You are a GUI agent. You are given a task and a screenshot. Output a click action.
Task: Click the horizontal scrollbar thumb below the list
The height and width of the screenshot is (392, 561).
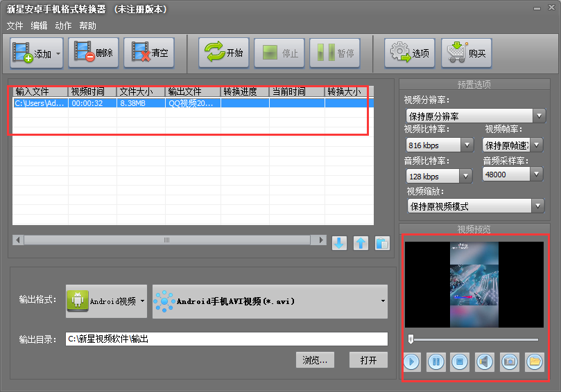tap(166, 240)
